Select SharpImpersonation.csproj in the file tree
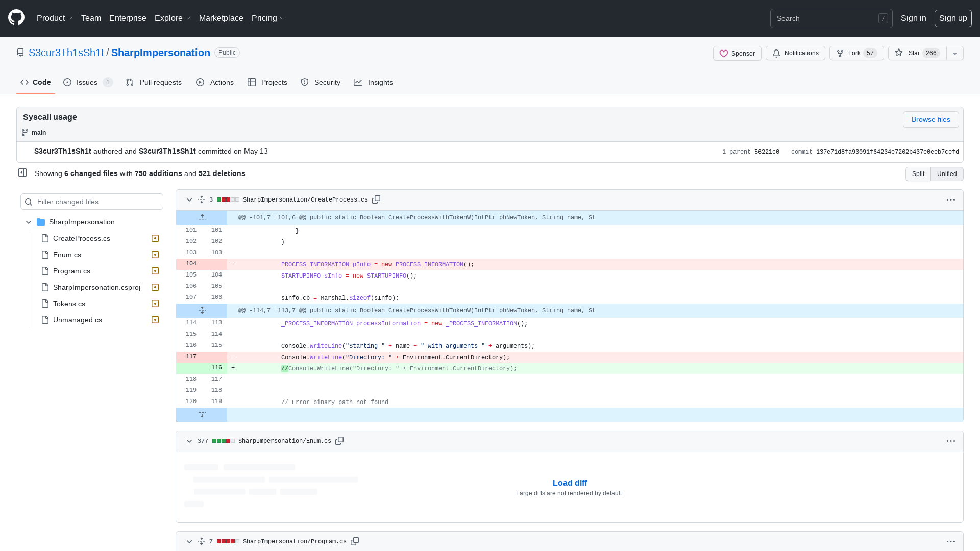The height and width of the screenshot is (551, 980). pos(96,287)
